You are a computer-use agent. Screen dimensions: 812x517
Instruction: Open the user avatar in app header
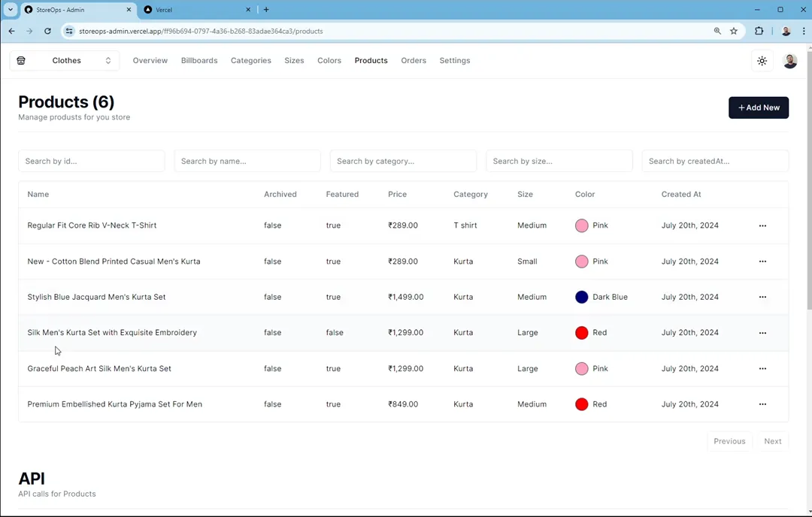coord(789,61)
